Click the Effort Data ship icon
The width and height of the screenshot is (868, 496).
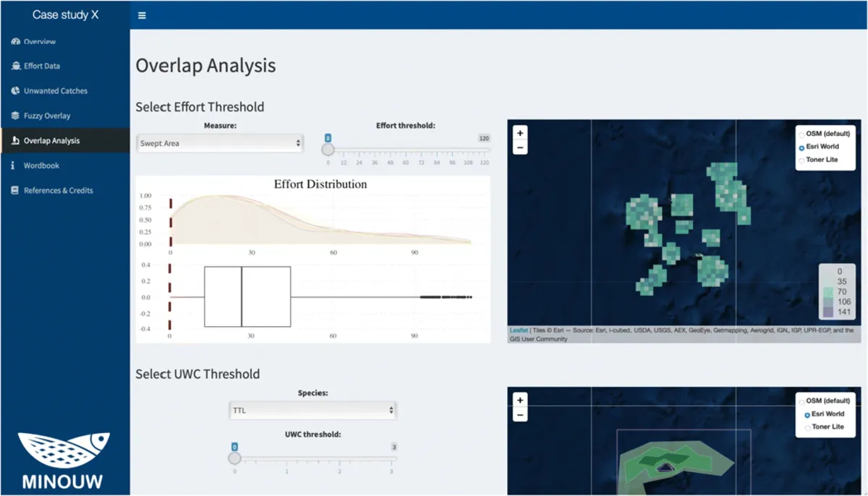pos(16,66)
